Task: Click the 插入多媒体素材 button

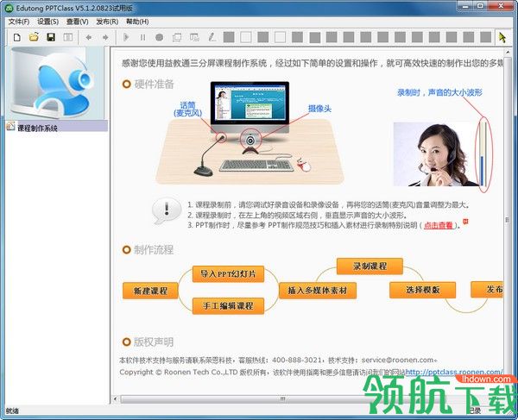Action: [318, 291]
